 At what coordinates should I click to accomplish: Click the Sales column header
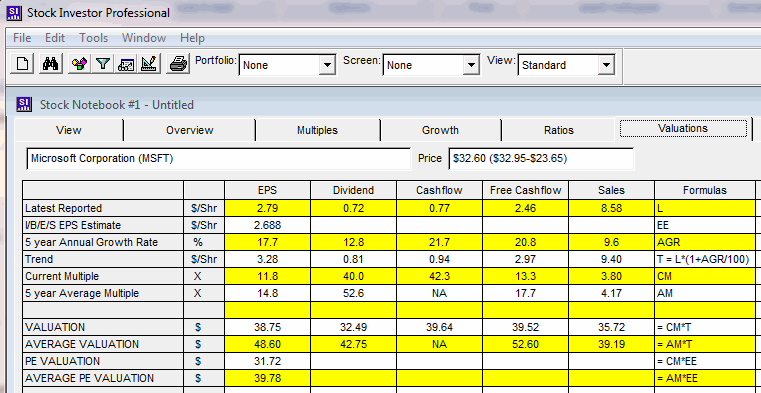611,190
